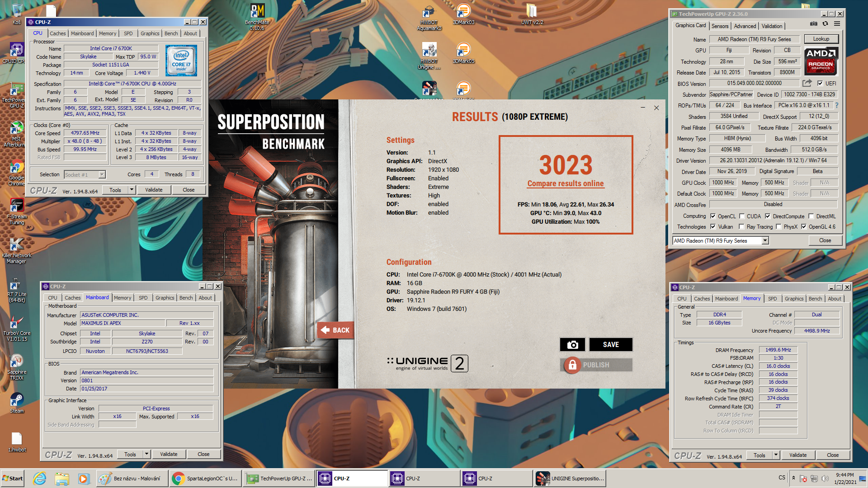Open the 3DMark03 desktop icon

pyautogui.click(x=463, y=14)
